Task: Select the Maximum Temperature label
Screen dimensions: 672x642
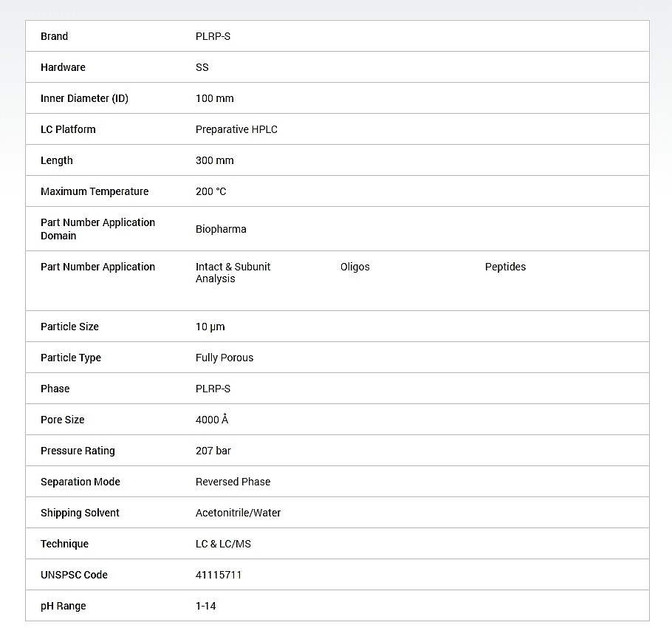Action: point(95,191)
